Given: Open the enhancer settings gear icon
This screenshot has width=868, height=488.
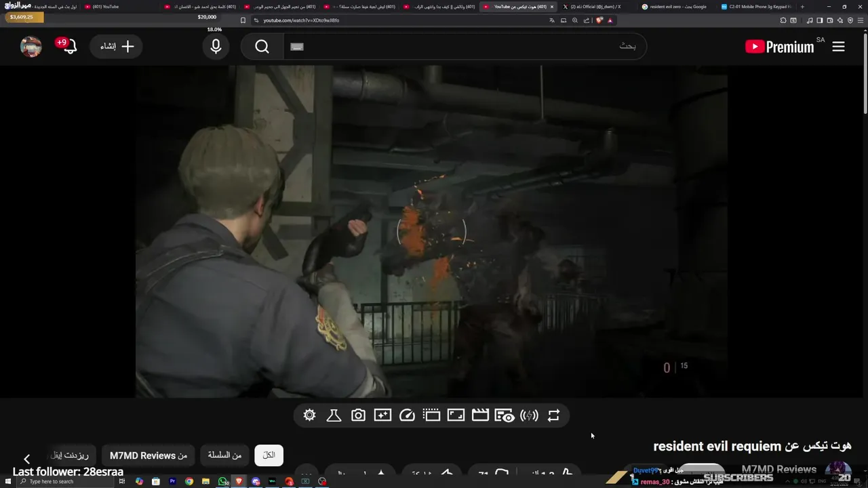Looking at the screenshot, I should click(309, 415).
